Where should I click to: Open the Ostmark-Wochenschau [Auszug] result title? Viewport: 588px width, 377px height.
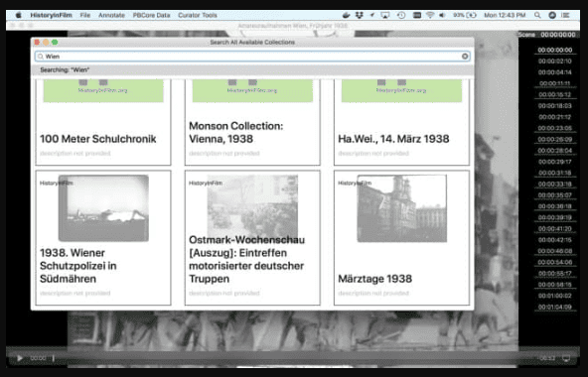pyautogui.click(x=246, y=259)
